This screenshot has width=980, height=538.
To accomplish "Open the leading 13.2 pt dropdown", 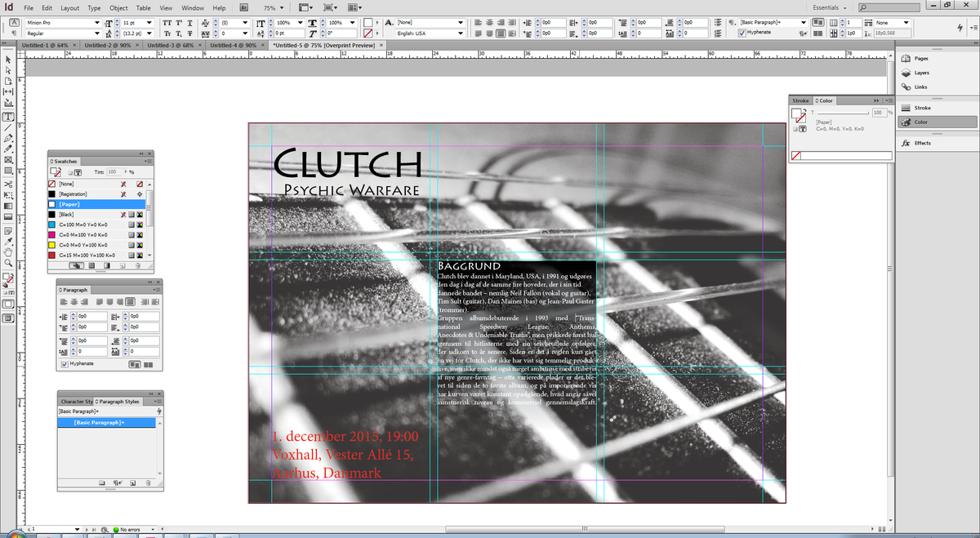I will point(149,33).
